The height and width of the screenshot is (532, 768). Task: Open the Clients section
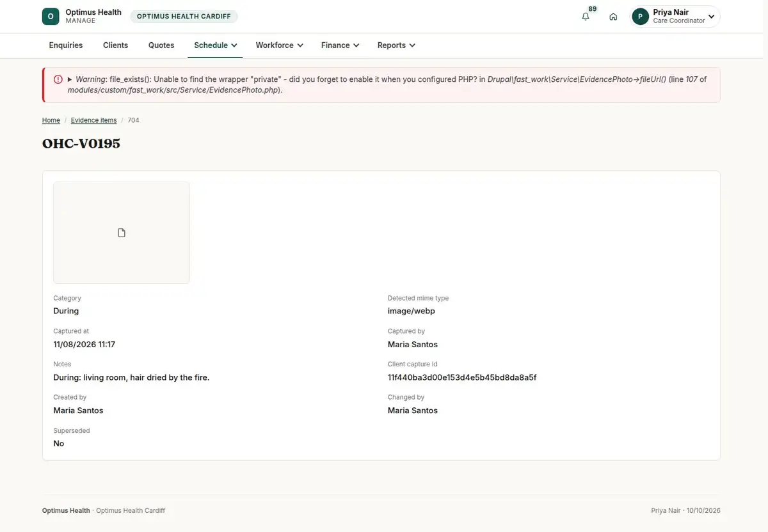pos(116,45)
